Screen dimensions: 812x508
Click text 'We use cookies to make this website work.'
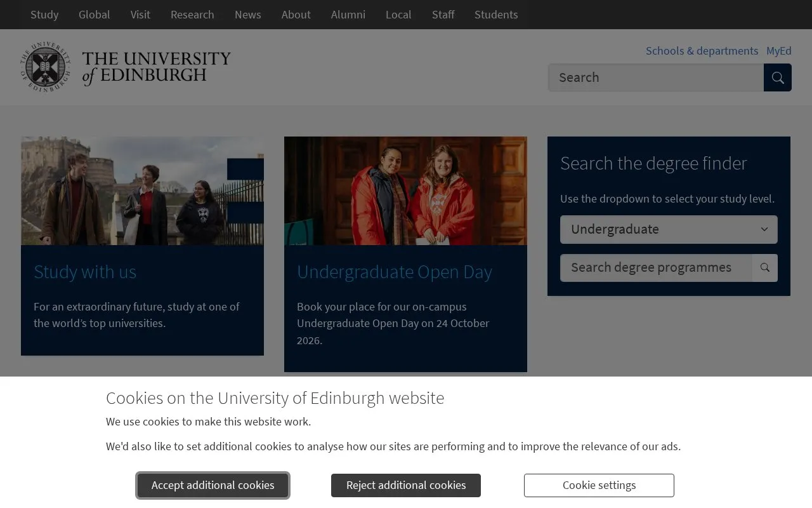[x=208, y=422]
